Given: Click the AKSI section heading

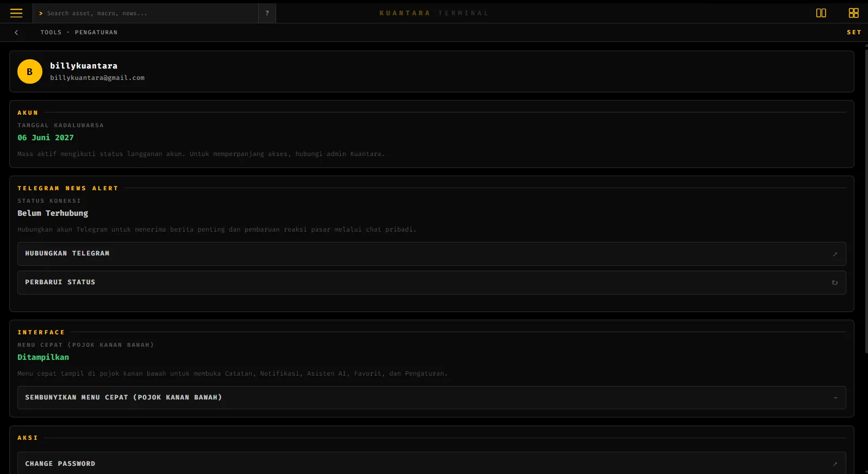Looking at the screenshot, I should click(x=28, y=438).
